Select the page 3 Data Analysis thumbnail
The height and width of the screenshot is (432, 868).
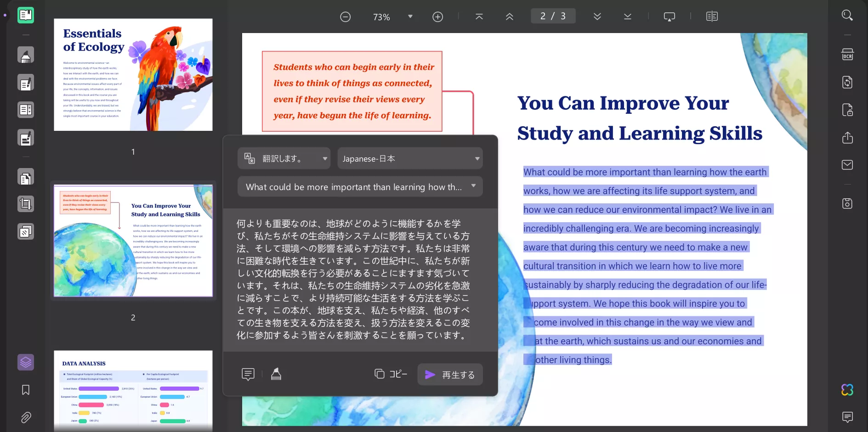(133, 390)
